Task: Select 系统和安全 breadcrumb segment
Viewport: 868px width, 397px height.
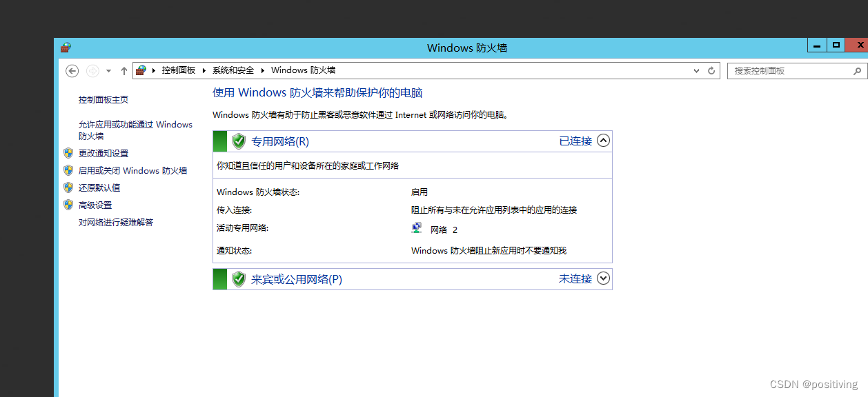Action: pos(233,70)
